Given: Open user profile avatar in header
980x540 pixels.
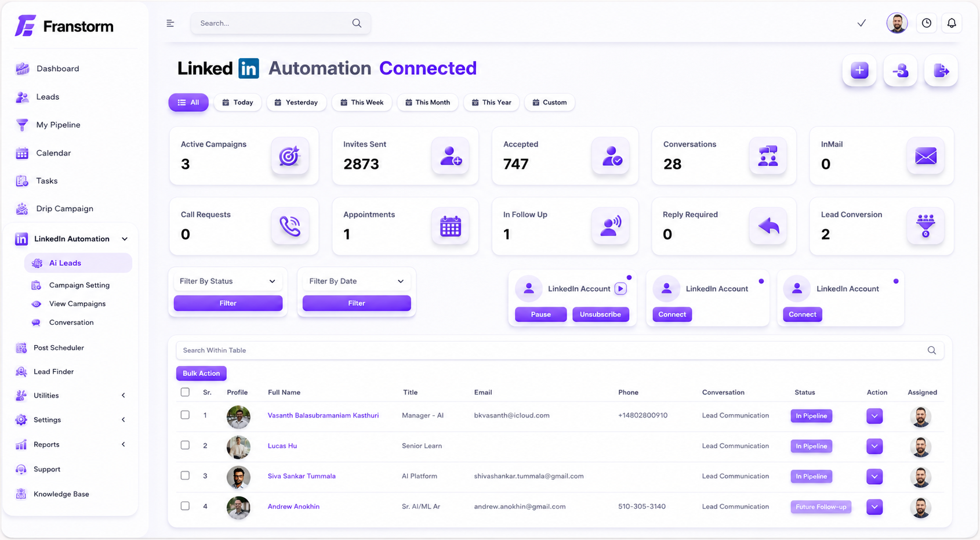Looking at the screenshot, I should [897, 23].
